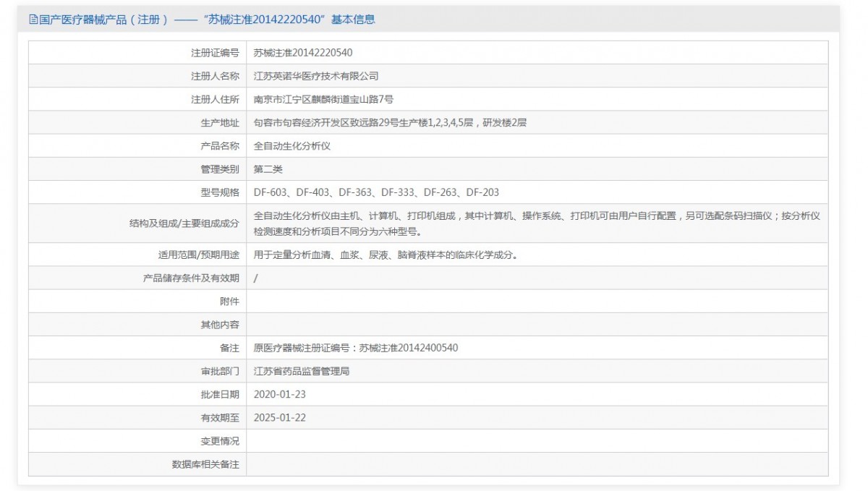This screenshot has width=868, height=491.
Task: Select registration number value 苏械注准20142220540 in first row
Action: 303,53
